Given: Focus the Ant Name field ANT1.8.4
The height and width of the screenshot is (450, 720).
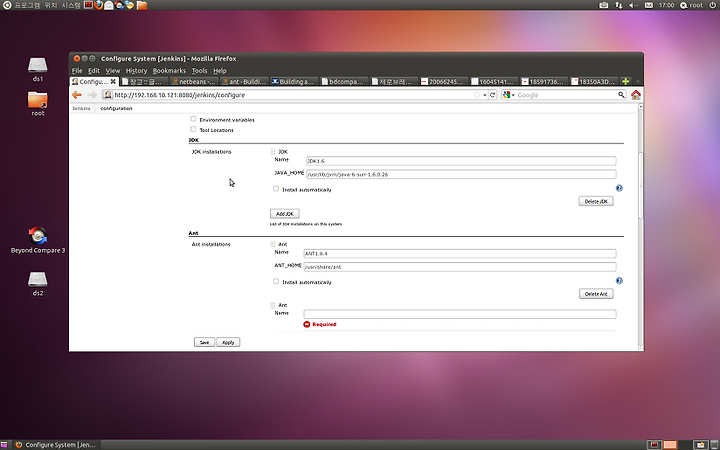Looking at the screenshot, I should (x=460, y=253).
